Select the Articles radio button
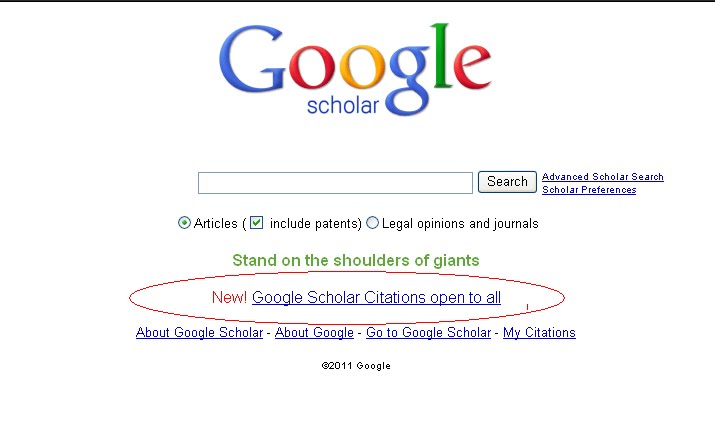The height and width of the screenshot is (430, 715). (184, 223)
